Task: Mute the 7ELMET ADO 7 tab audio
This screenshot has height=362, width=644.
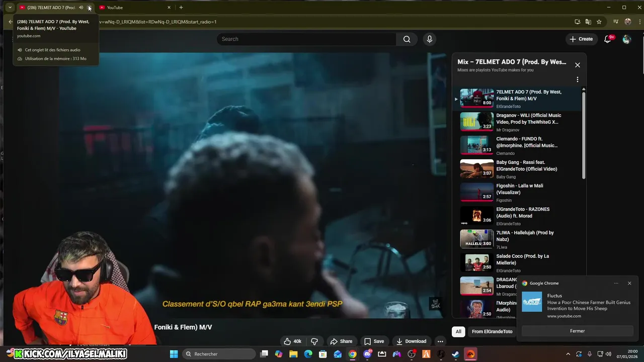Action: [x=81, y=8]
